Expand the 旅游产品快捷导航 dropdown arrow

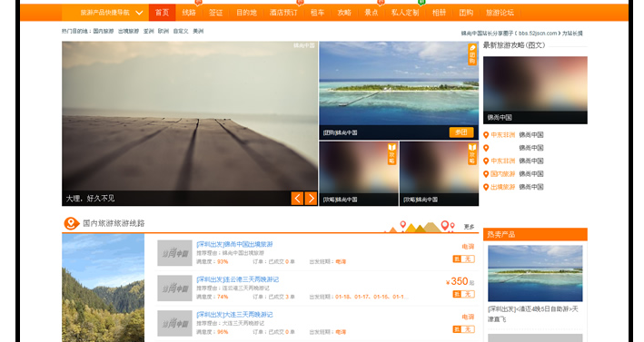pos(139,13)
